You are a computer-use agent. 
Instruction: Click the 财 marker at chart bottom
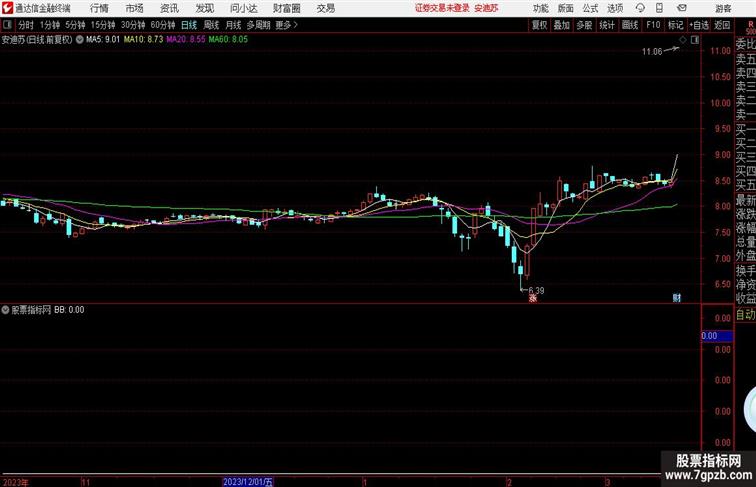(677, 298)
